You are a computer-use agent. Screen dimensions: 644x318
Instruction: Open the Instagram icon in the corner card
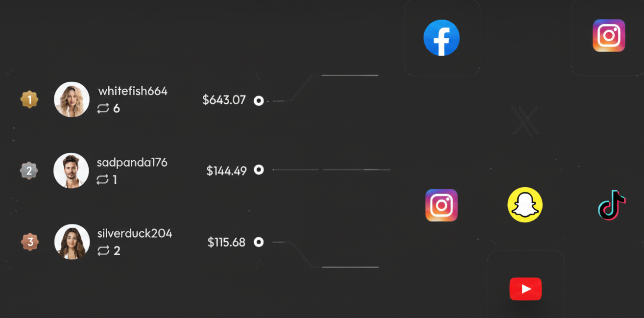tap(609, 35)
